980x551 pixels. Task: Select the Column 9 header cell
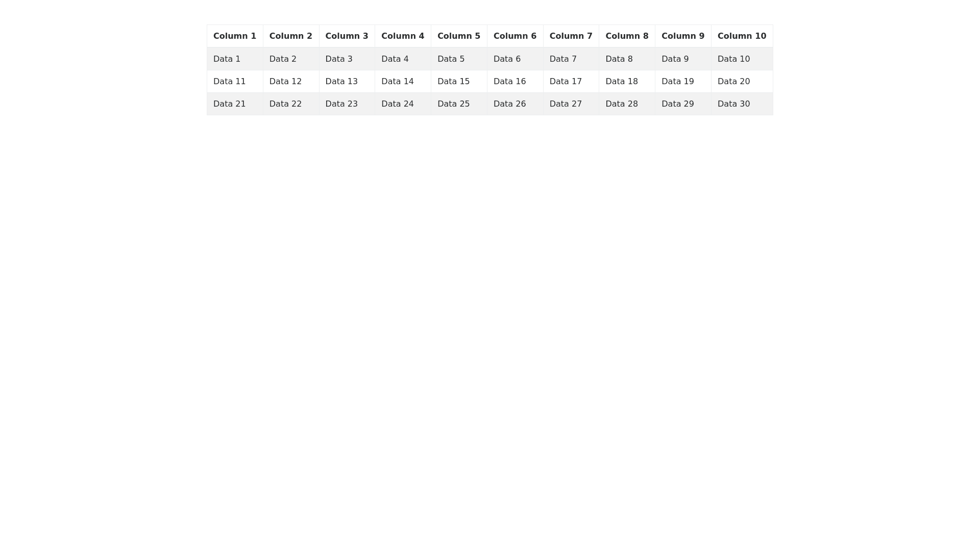click(x=683, y=36)
